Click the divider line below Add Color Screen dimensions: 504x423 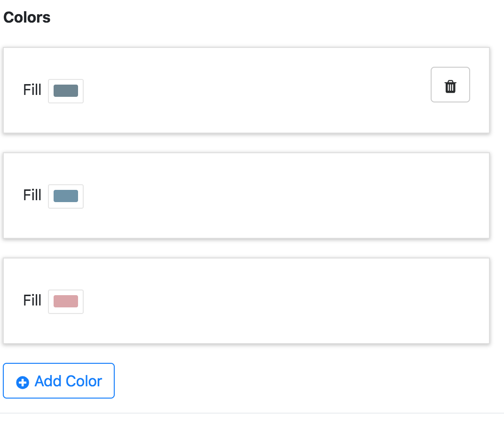click(252, 413)
